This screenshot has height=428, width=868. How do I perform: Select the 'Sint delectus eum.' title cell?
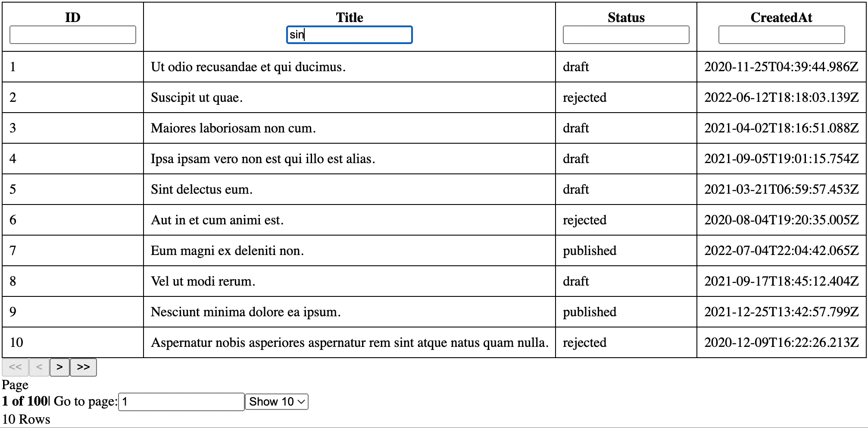tap(202, 189)
